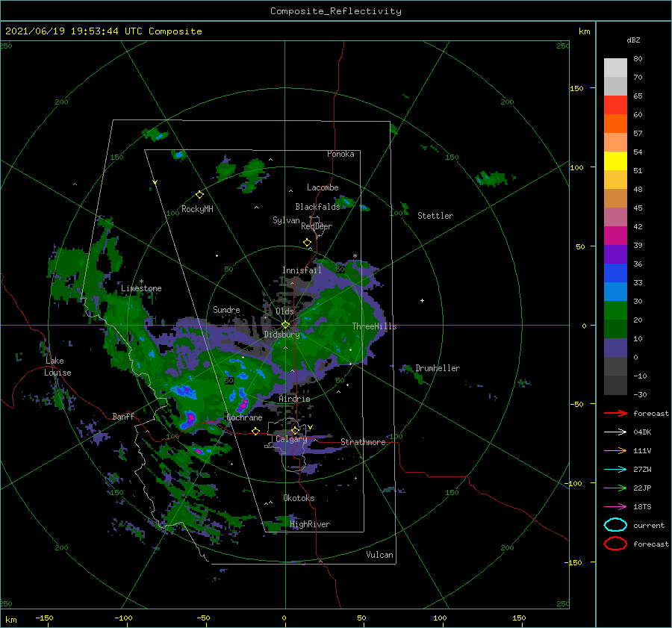Screen dimensions: 672x628
Task: Click the -150 tick on bottom axis
Action: click(x=44, y=618)
